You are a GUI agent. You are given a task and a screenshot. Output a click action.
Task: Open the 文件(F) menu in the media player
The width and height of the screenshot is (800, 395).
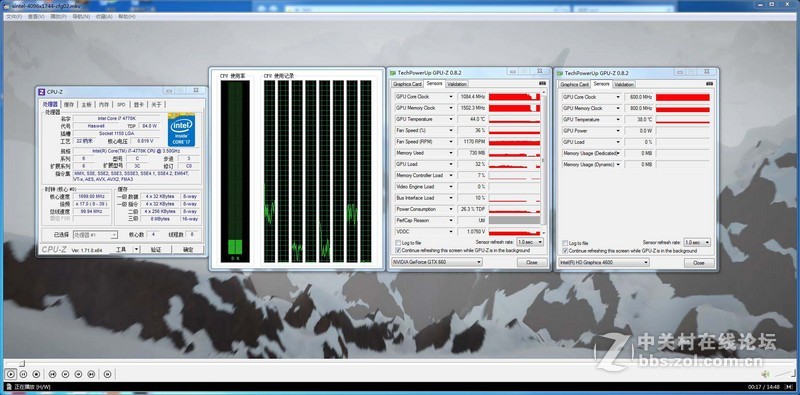(x=14, y=17)
